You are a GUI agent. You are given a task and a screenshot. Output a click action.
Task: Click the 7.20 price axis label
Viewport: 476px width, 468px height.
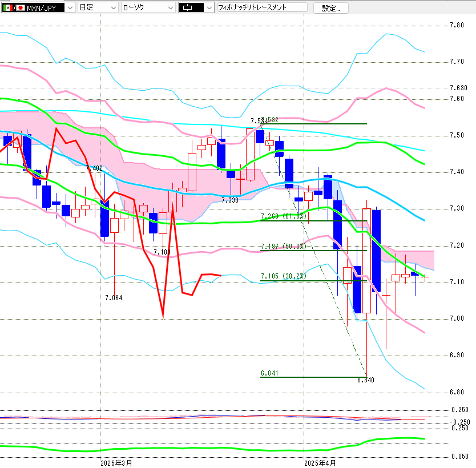[457, 245]
